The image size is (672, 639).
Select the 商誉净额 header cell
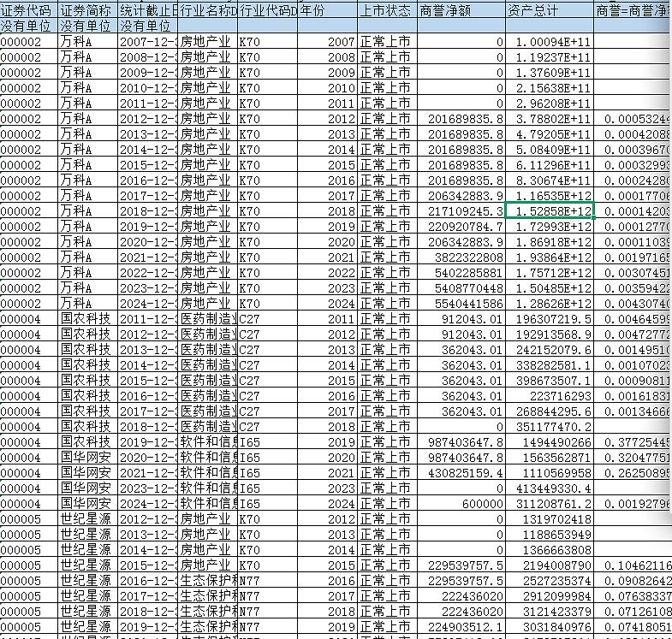[461, 10]
